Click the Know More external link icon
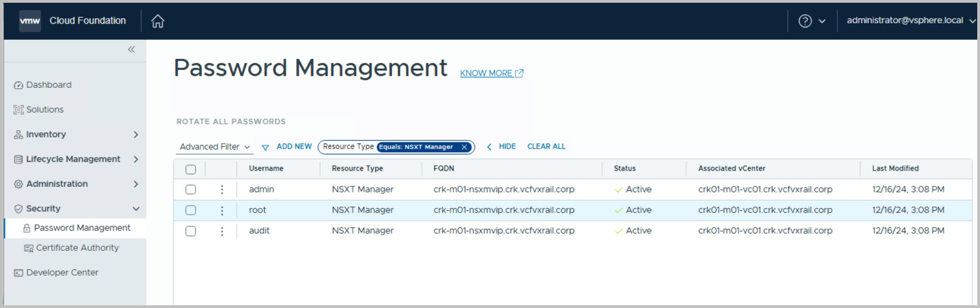 pyautogui.click(x=519, y=73)
